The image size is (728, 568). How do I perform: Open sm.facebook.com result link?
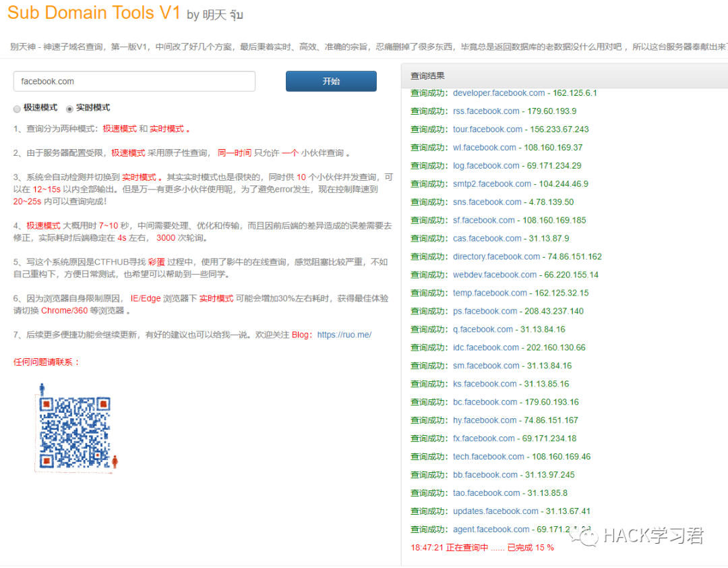pyautogui.click(x=486, y=366)
